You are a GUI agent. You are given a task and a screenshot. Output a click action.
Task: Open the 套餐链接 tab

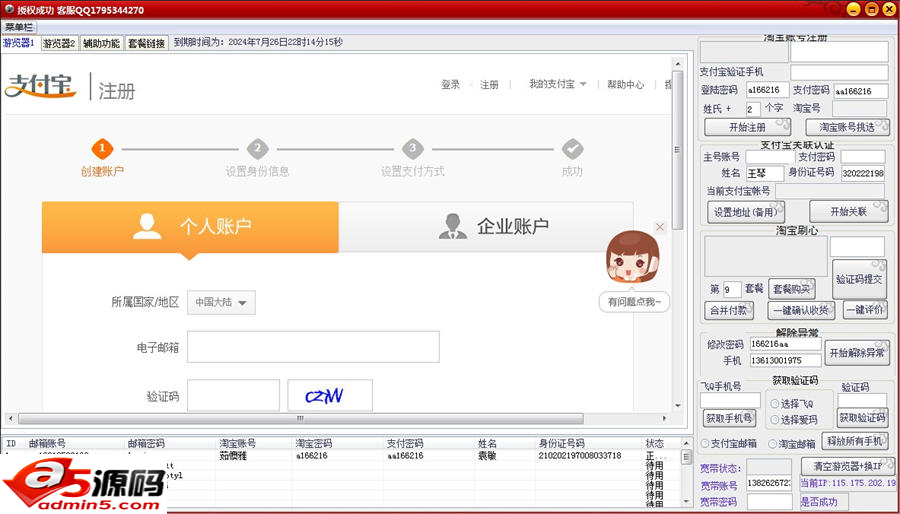[146, 44]
